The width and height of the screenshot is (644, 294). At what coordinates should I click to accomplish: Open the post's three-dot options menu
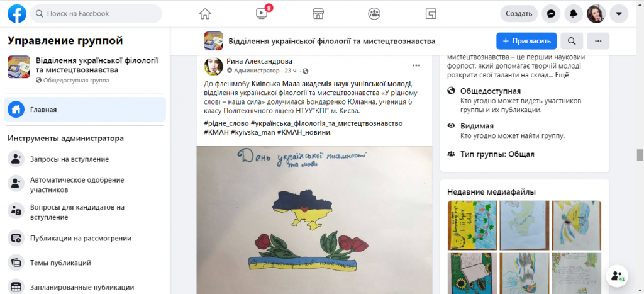(416, 65)
